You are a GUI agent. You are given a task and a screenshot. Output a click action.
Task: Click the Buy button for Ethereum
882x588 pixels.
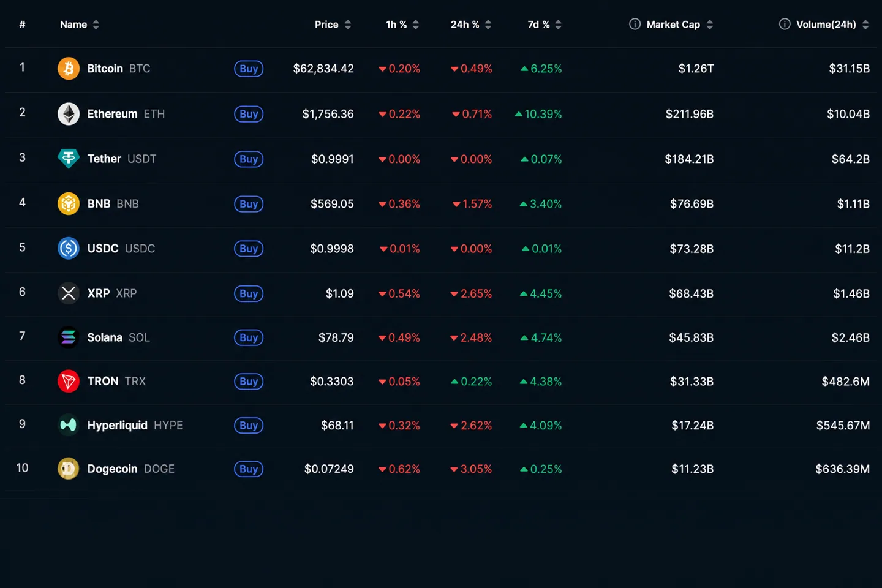tap(249, 114)
